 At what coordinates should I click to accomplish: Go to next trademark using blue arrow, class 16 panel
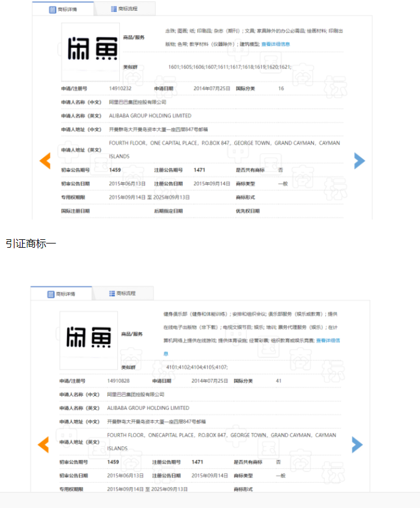[x=359, y=161]
